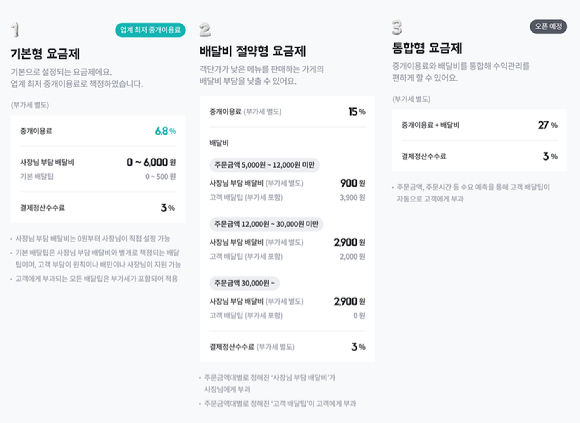
Task: Click the 주문금액 12,000원 ~ 30,000원 미만 chip
Action: pyautogui.click(x=266, y=224)
